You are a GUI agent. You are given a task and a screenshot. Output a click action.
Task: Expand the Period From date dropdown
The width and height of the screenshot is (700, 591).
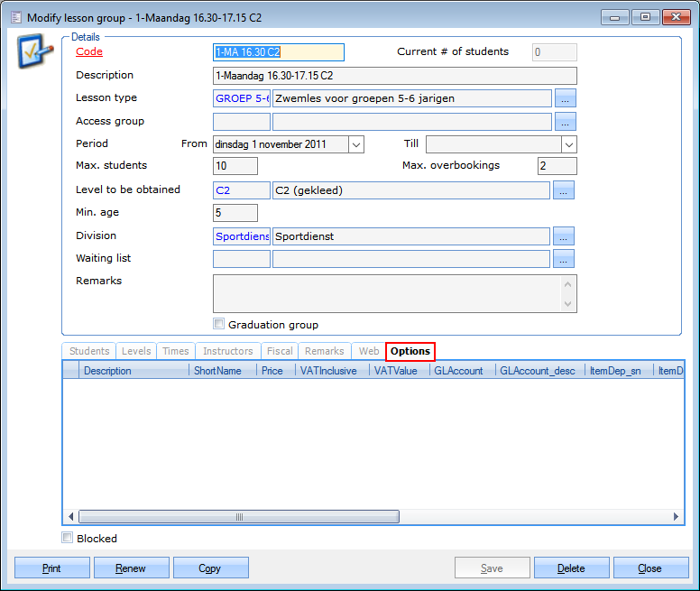coord(355,144)
